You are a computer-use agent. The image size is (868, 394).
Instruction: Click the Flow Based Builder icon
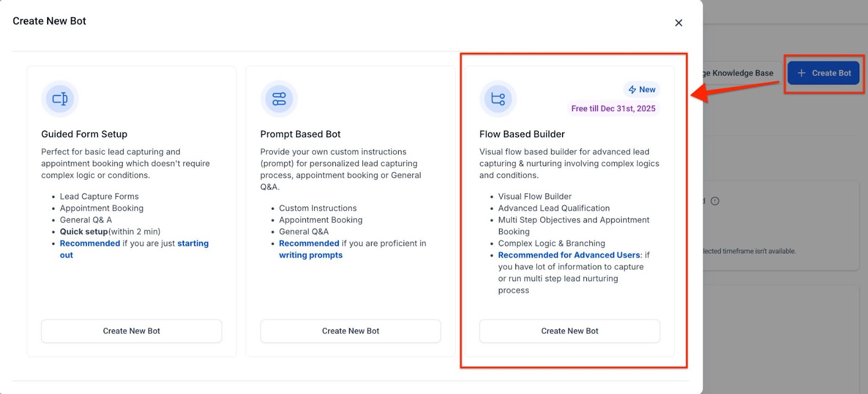click(498, 99)
